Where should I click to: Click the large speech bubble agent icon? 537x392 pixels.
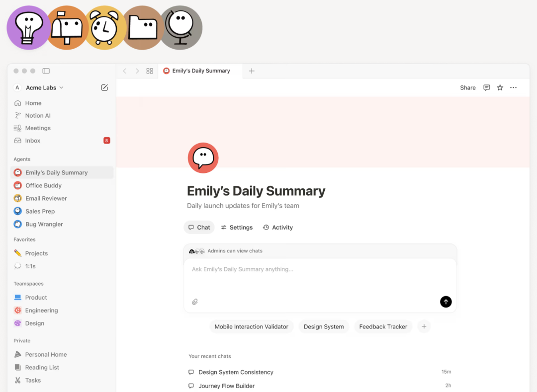pyautogui.click(x=203, y=157)
